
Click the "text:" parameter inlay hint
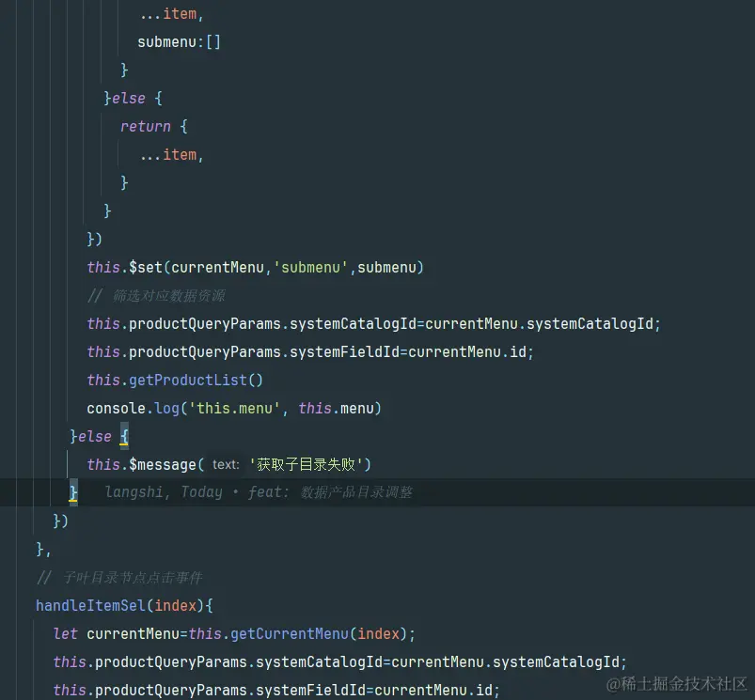point(226,465)
